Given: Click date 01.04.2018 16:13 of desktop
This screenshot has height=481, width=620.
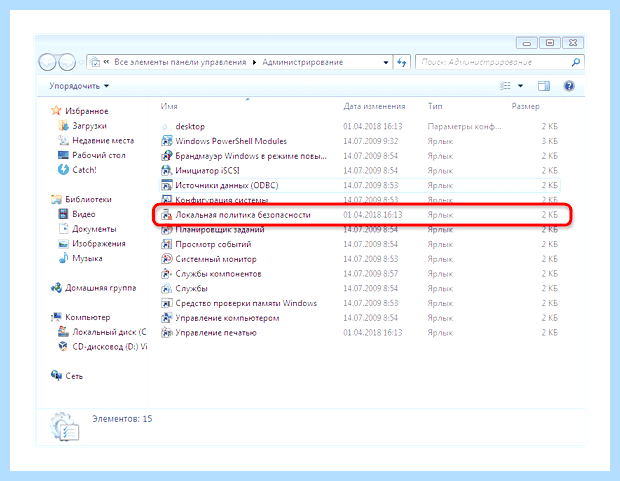Looking at the screenshot, I should 372,127.
